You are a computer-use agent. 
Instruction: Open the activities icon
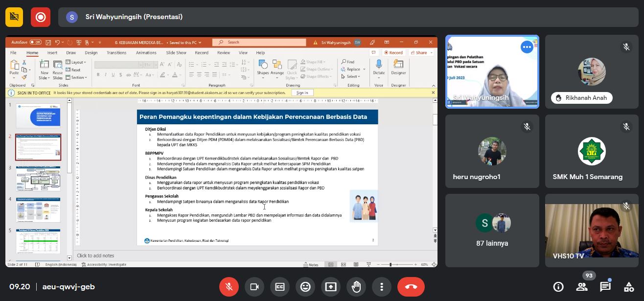tap(629, 287)
